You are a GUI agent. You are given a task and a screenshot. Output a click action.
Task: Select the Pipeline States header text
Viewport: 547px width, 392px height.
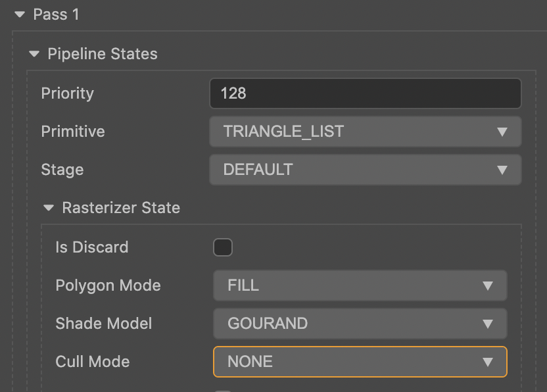pyautogui.click(x=103, y=54)
